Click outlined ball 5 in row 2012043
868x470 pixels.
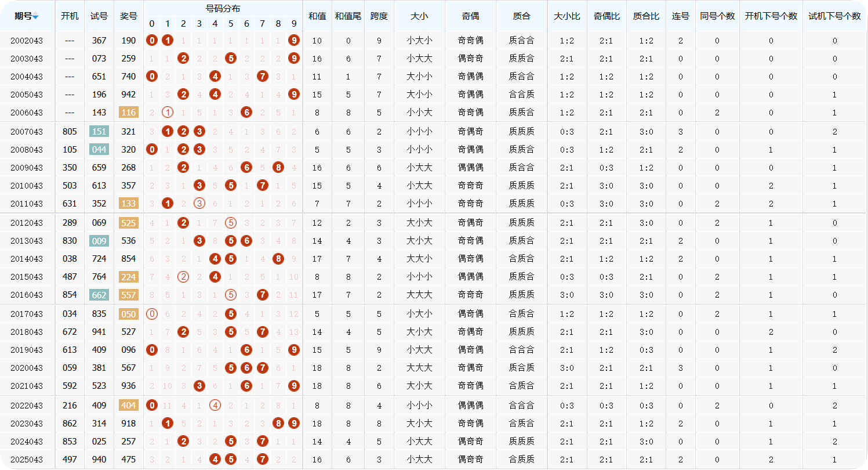[x=231, y=223]
